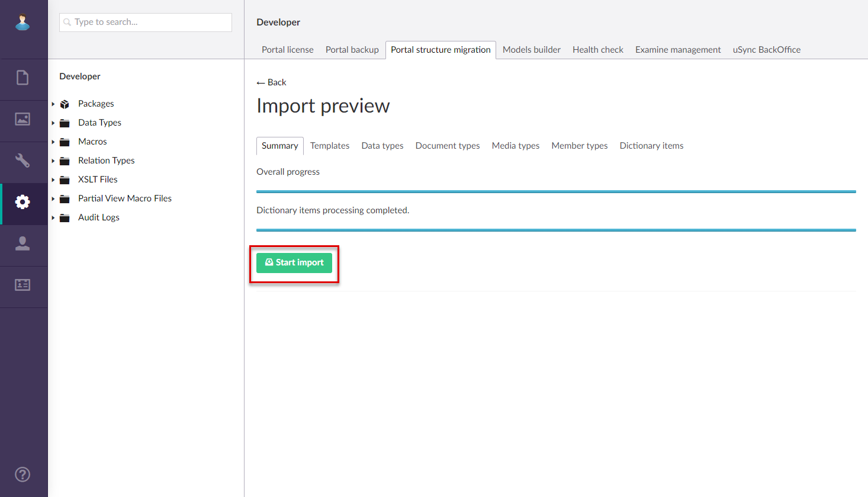The width and height of the screenshot is (868, 497).
Task: Open the Media section image icon
Action: tap(22, 119)
